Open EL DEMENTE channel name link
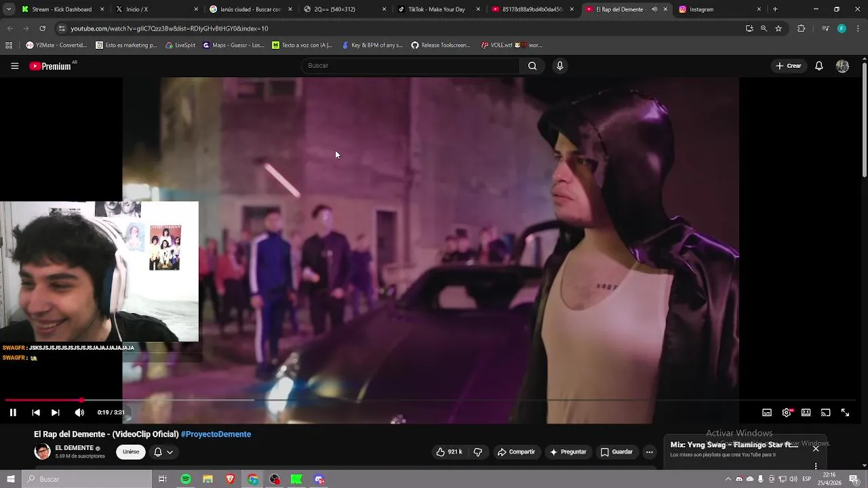This screenshot has height=488, width=868. point(74,448)
